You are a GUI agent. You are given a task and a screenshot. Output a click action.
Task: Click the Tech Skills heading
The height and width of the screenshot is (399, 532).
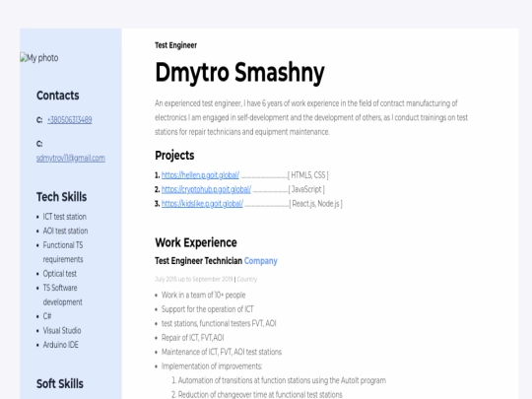click(x=61, y=197)
